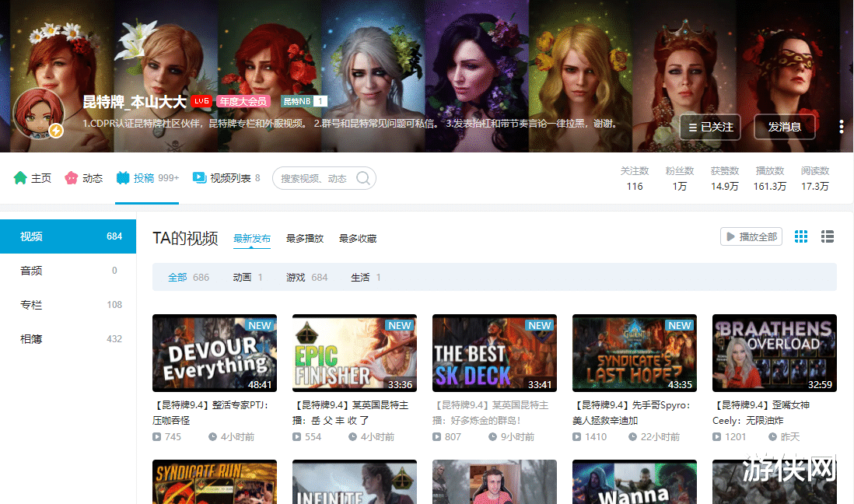854x504 pixels.
Task: Select 专栏 108 in the sidebar
Action: (68, 305)
